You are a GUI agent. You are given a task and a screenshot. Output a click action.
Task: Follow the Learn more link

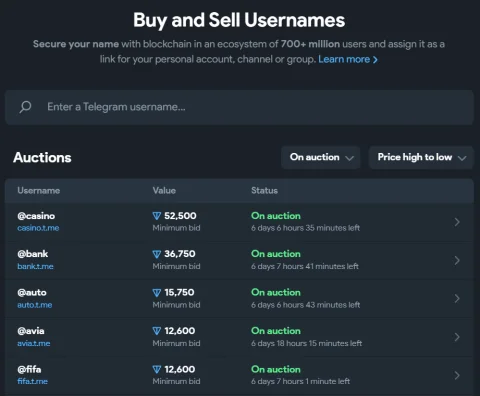click(348, 59)
